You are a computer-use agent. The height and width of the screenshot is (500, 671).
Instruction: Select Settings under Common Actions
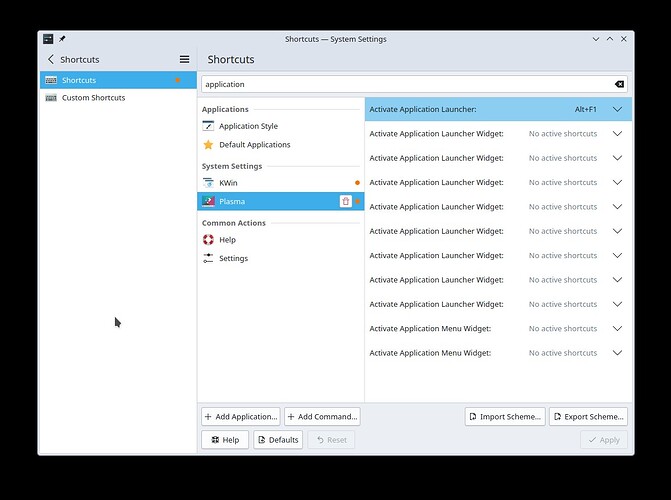pyautogui.click(x=281, y=258)
